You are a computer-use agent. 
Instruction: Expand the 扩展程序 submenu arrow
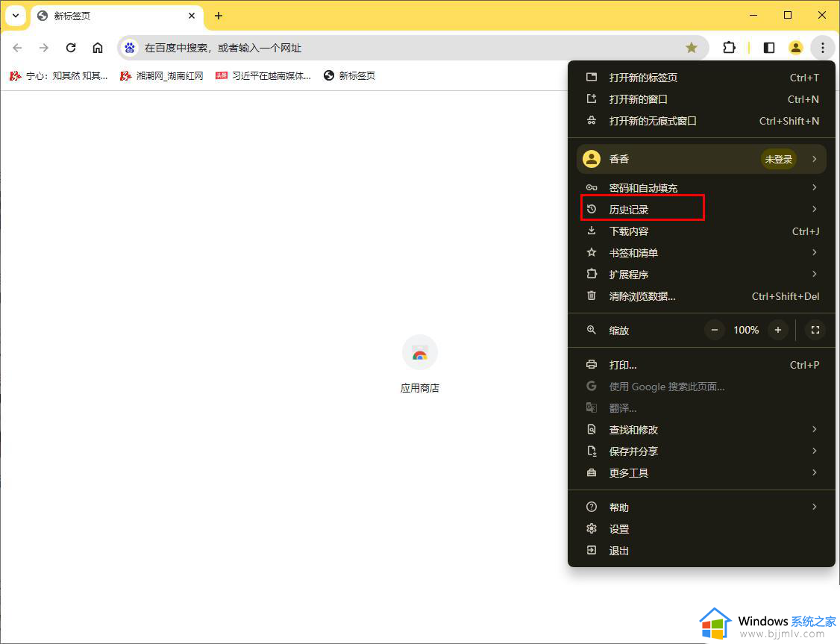[x=815, y=275]
